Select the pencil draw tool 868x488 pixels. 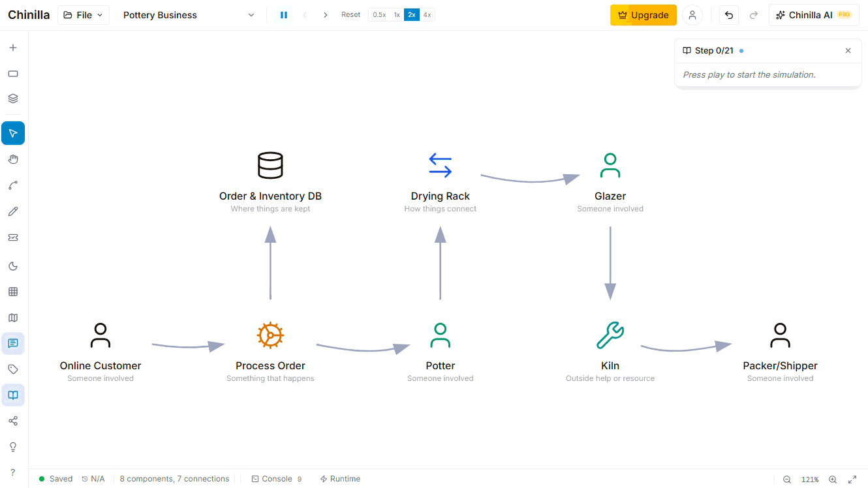click(13, 211)
